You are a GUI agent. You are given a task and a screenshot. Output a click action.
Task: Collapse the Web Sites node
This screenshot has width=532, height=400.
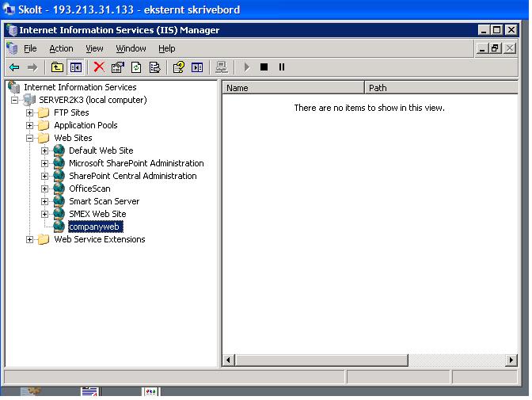click(x=30, y=138)
